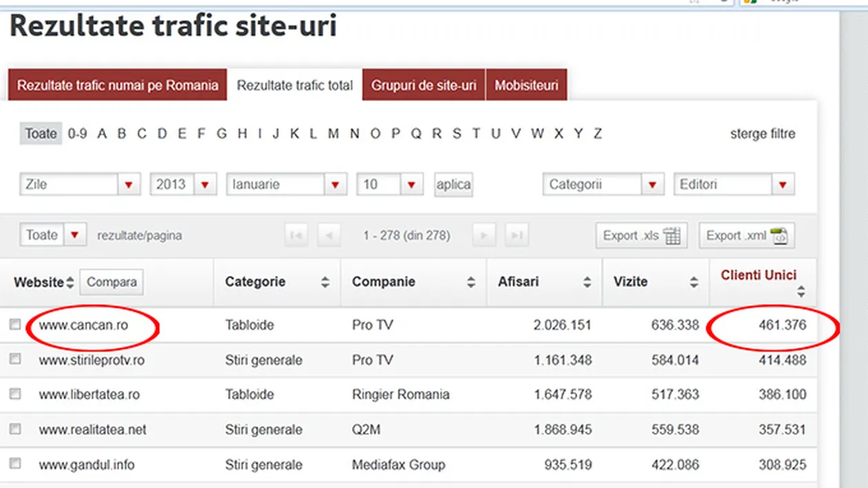Click the next page arrow icon
The width and height of the screenshot is (868, 488).
click(484, 235)
